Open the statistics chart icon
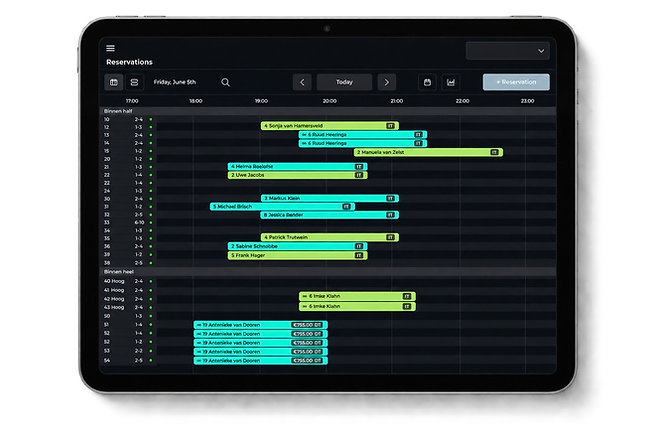The width and height of the screenshot is (654, 436). pos(451,82)
